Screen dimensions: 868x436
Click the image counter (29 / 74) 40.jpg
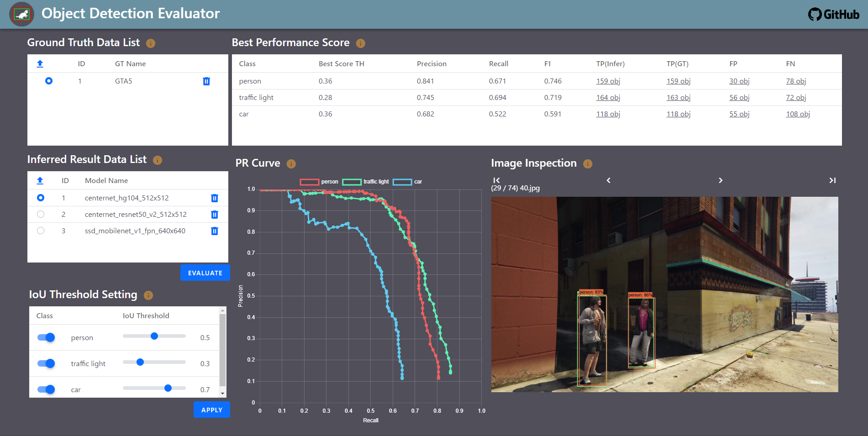tap(516, 188)
